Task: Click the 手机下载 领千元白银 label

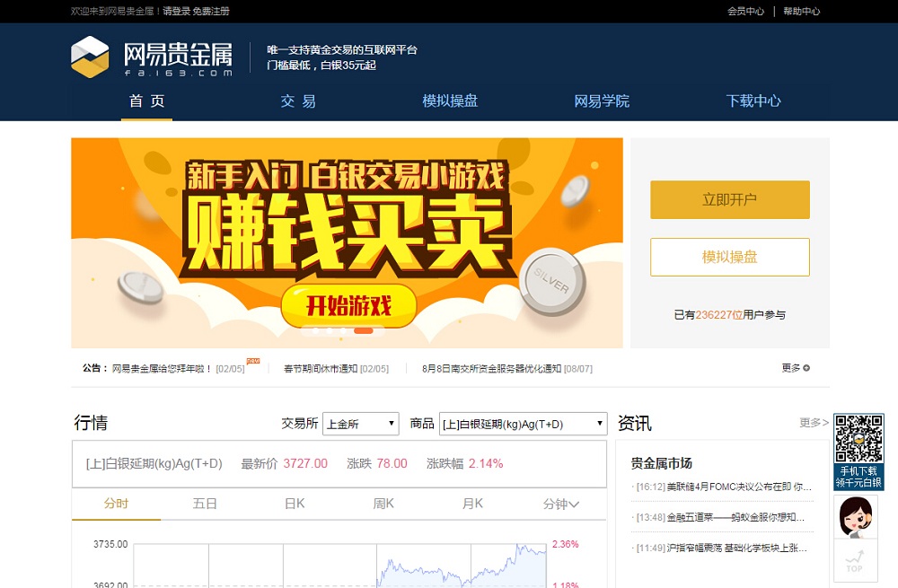Action: [858, 477]
